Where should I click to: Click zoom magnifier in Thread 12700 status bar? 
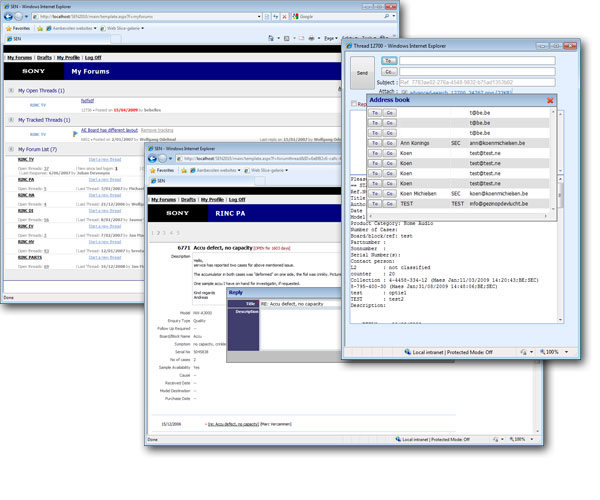tap(542, 352)
